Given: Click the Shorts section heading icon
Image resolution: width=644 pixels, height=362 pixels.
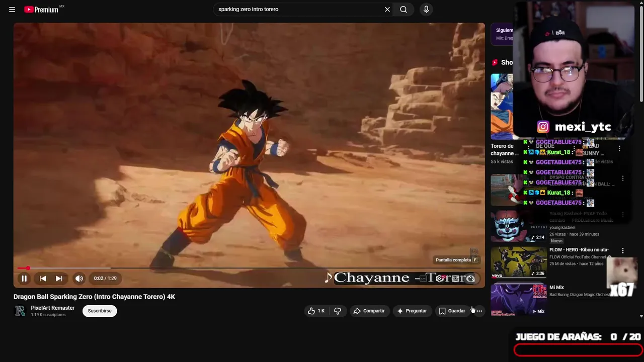Looking at the screenshot, I should pos(495,63).
